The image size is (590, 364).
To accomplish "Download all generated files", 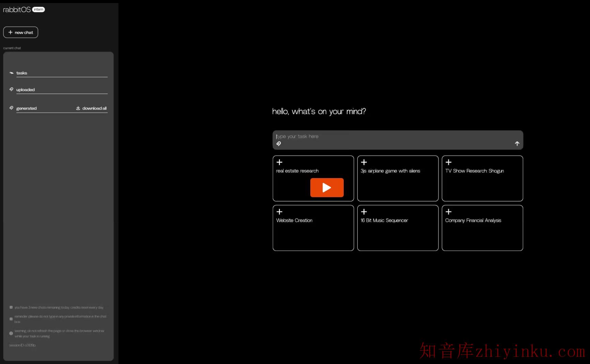I will (91, 108).
